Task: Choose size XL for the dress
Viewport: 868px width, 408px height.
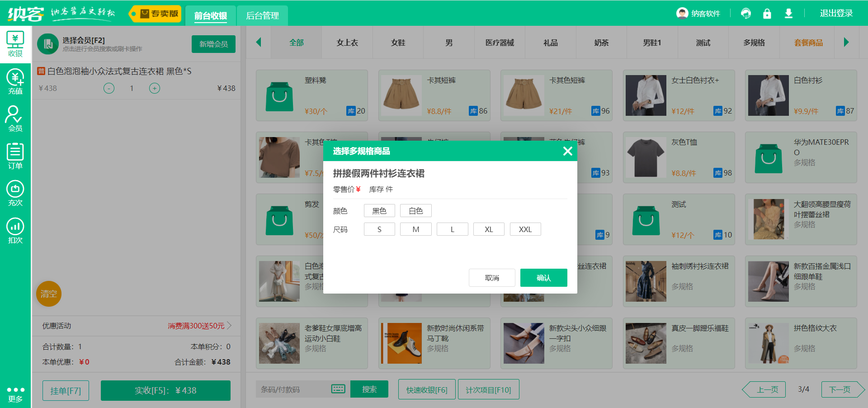Action: [489, 229]
